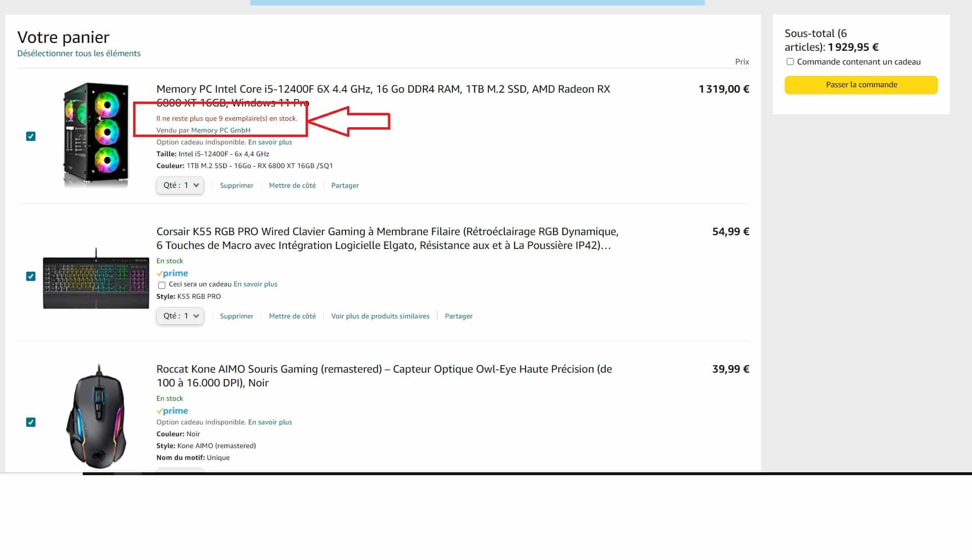
Task: Uncheck the Roccat Kone AIMO mouse checkbox
Action: 31,422
